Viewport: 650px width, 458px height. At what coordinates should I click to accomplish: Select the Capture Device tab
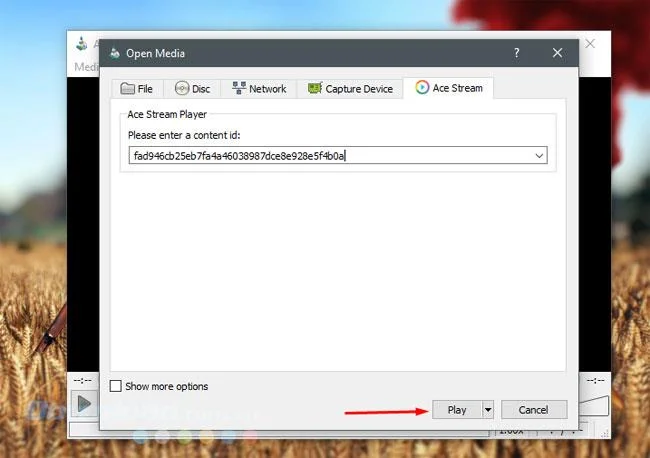coord(350,89)
